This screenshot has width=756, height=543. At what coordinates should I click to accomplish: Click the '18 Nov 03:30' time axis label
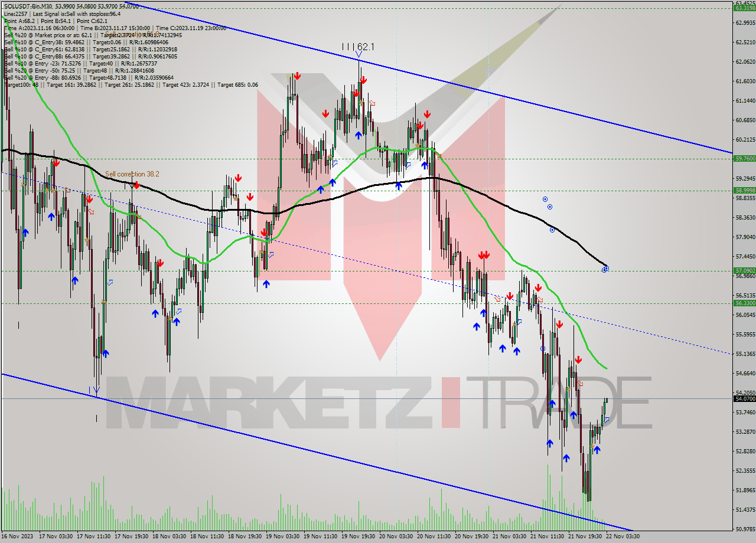coord(170,537)
